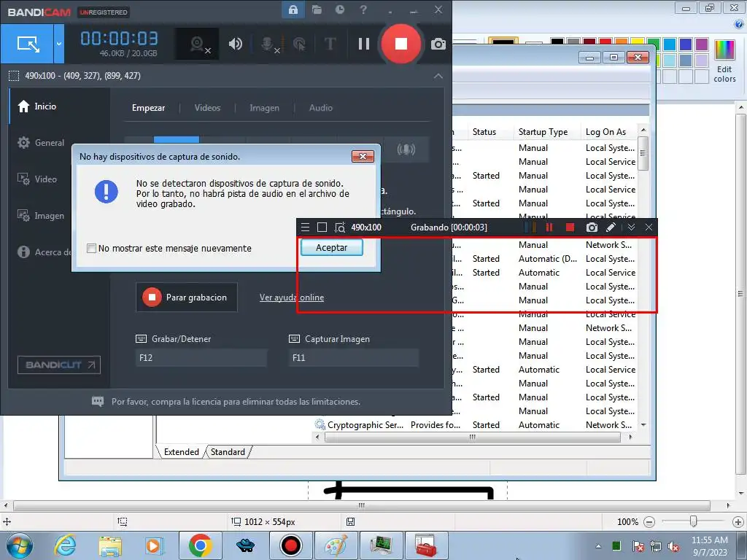Image resolution: width=747 pixels, height=560 pixels.
Task: Toggle text overlay T icon in Bandicam
Action: 330,44
